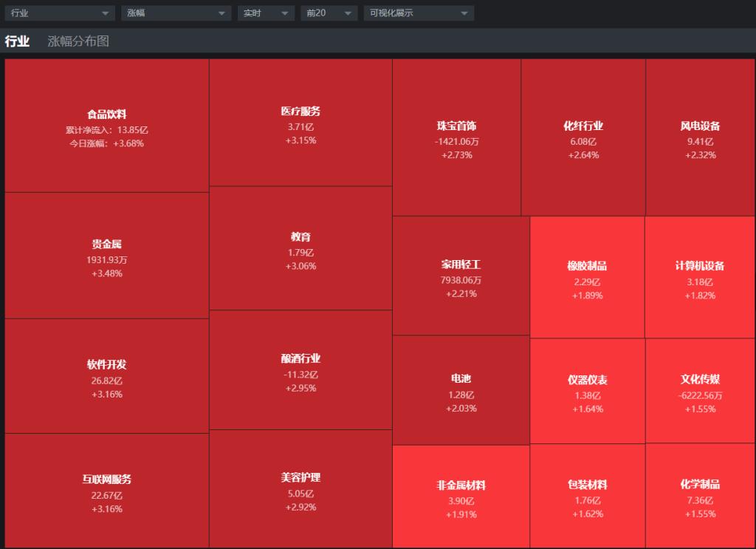Select the 涨幅分布图 header tab
The width and height of the screenshot is (756, 549).
tap(78, 41)
